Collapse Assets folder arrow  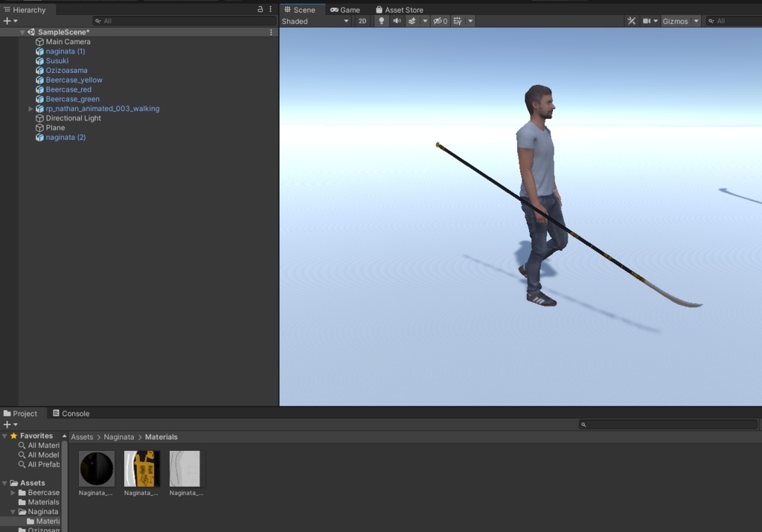coord(5,484)
